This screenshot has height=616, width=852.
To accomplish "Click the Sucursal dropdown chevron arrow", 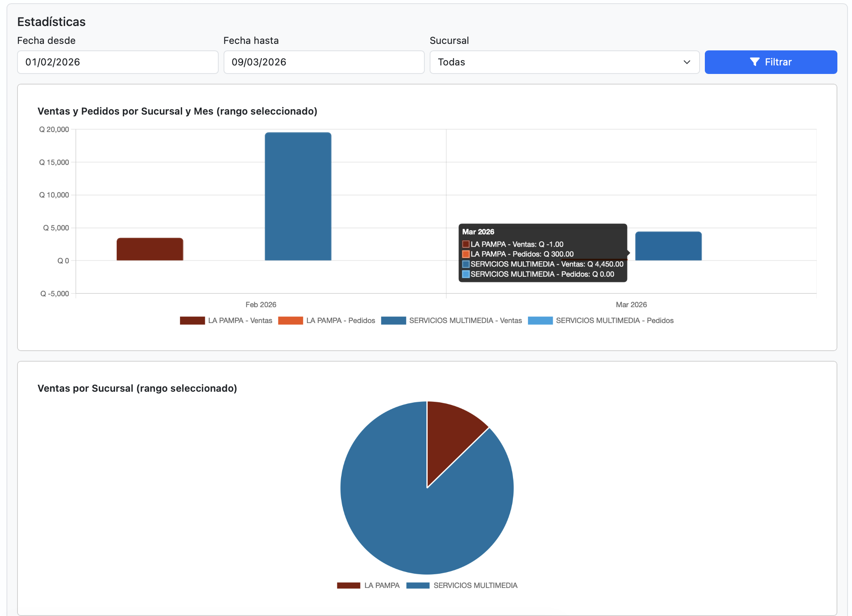I will click(687, 62).
